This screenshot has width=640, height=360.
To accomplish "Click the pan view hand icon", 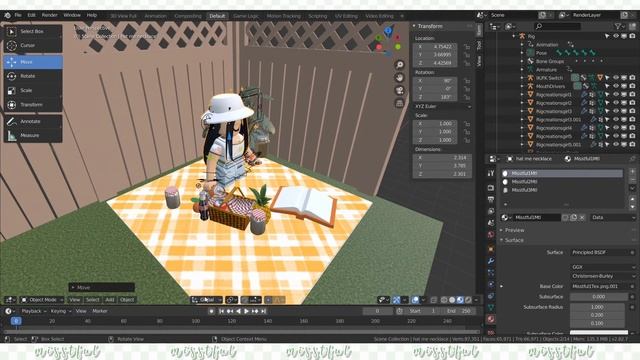I will (400, 78).
